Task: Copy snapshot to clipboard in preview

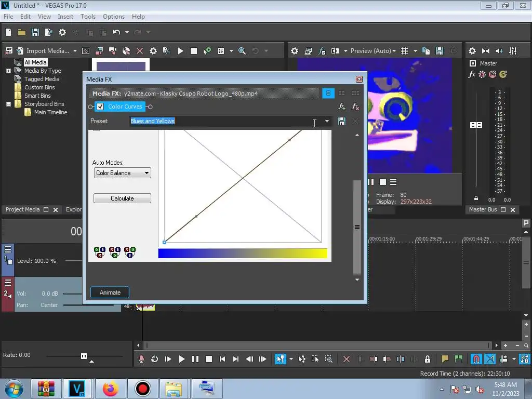Action: tap(426, 51)
